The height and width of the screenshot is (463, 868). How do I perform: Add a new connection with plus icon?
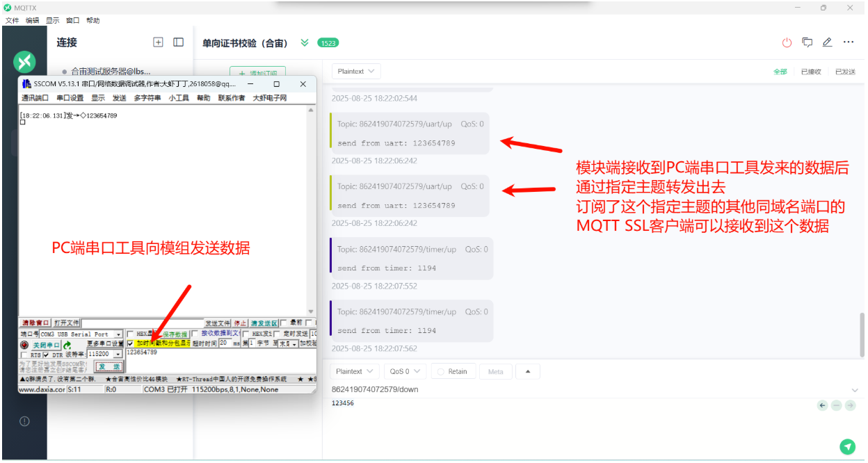pos(158,42)
